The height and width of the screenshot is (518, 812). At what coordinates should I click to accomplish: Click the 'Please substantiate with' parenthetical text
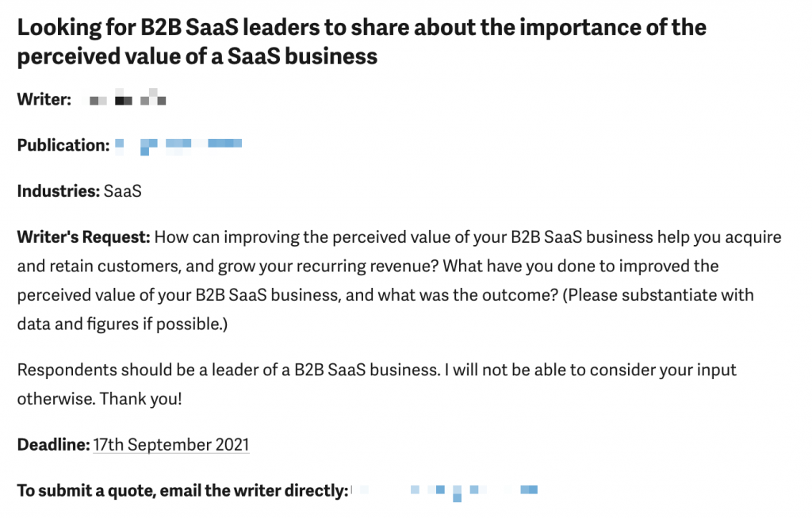click(657, 295)
